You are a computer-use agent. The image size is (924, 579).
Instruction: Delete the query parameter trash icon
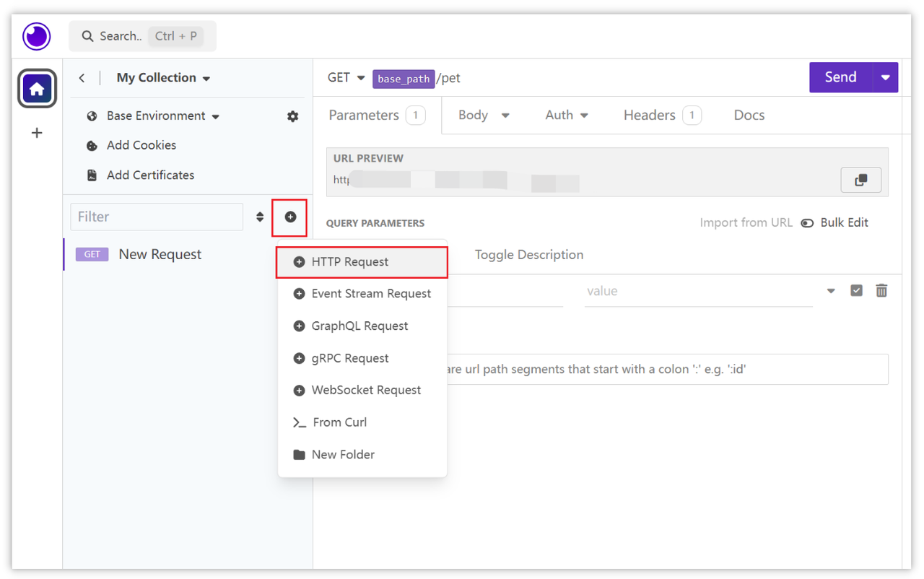tap(881, 291)
